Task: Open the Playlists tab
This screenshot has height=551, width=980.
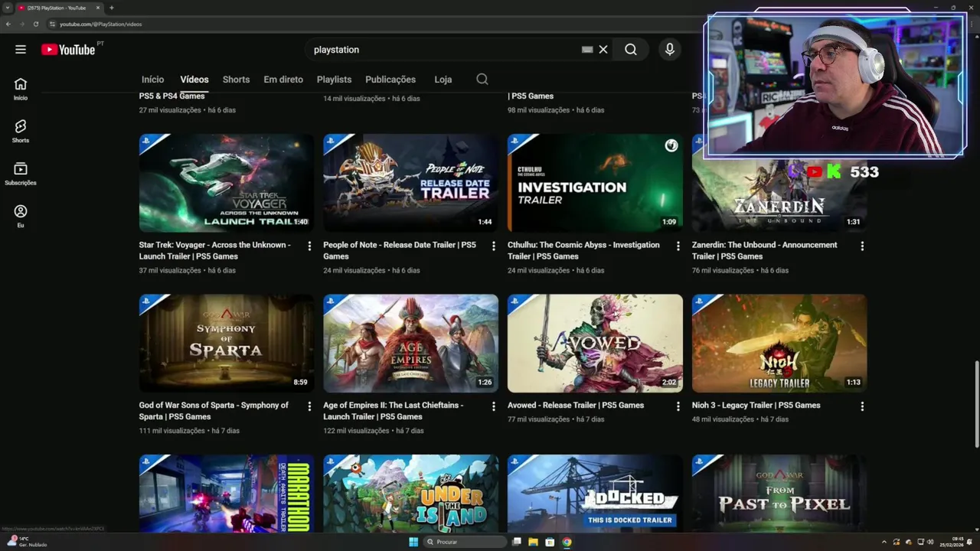Action: coord(334,80)
